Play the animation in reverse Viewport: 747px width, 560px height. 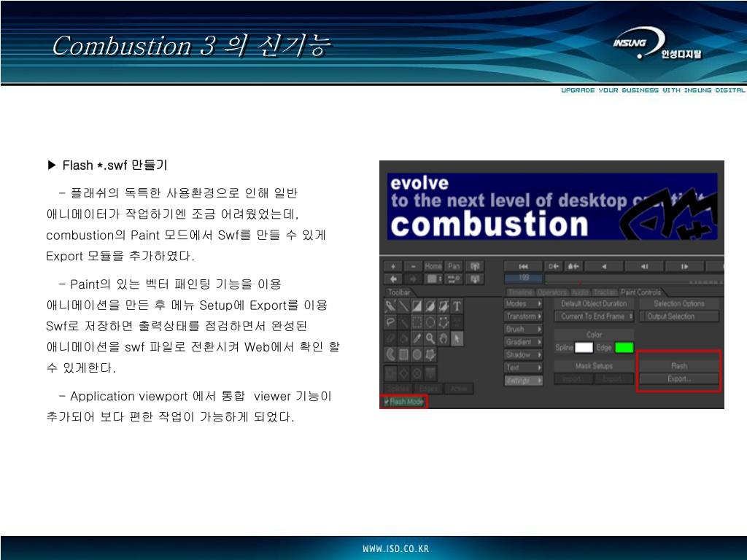pos(604,266)
